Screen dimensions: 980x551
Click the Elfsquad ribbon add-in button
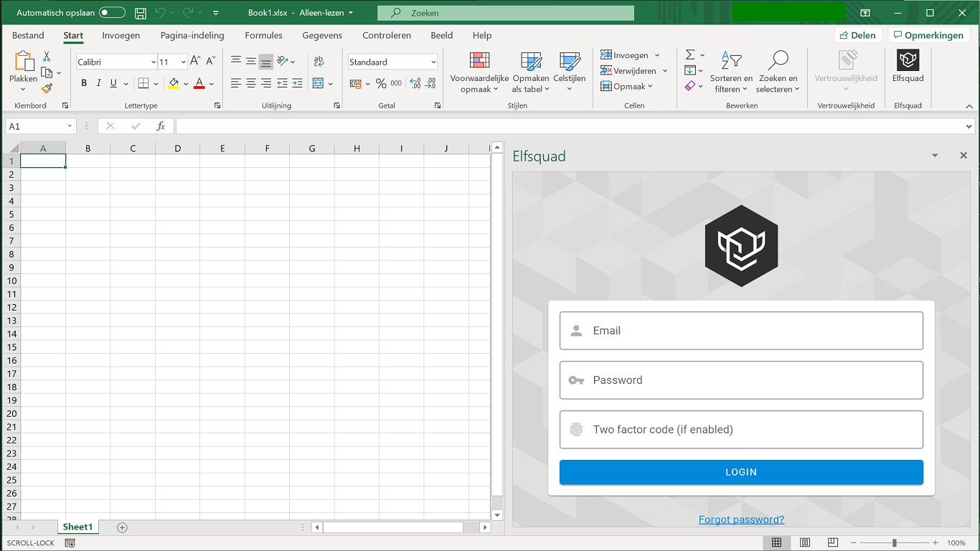click(908, 67)
